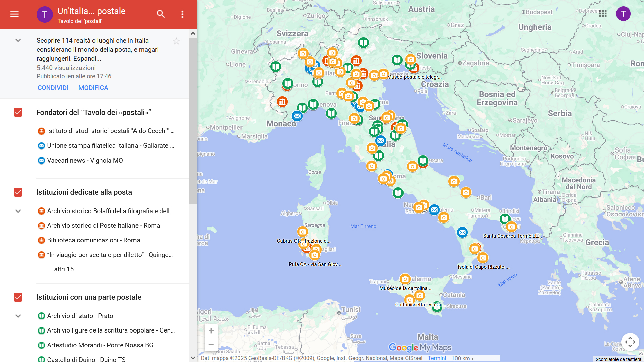
Task: Zoom out on the map
Action: tap(211, 344)
